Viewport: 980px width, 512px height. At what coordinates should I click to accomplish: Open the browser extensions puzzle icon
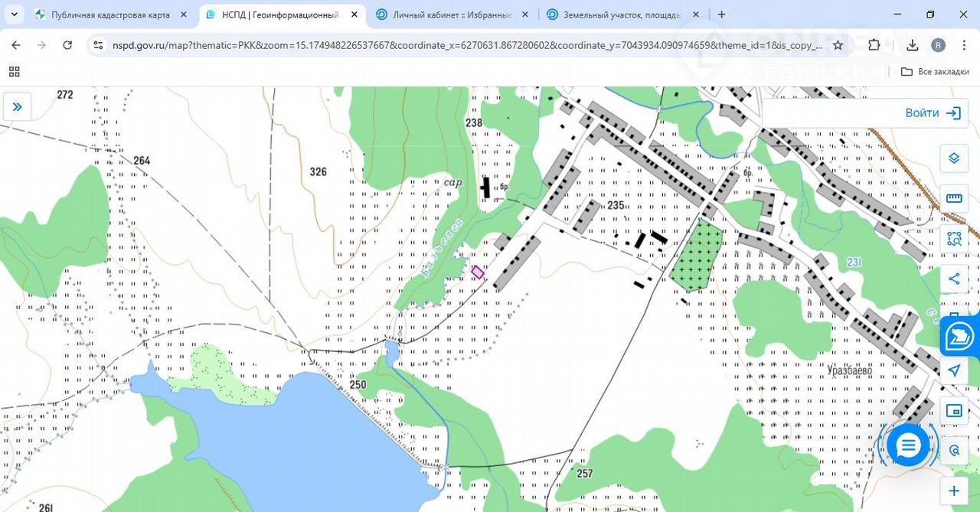coord(874,45)
